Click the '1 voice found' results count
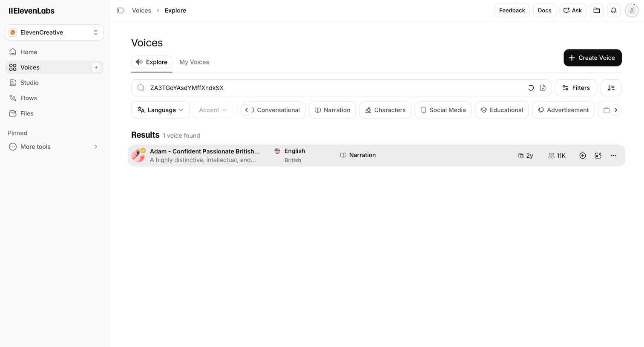The image size is (644, 347). tap(181, 136)
